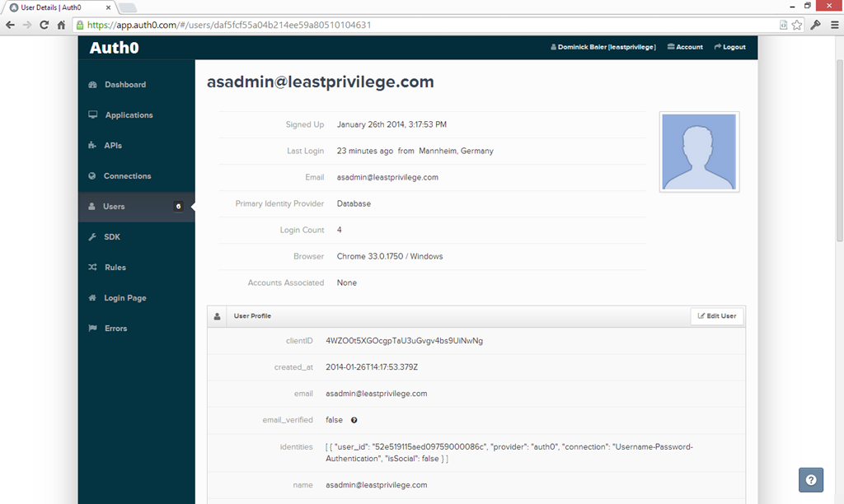The image size is (844, 504).
Task: Click the APIs puzzle icon in sidebar
Action: tap(92, 146)
